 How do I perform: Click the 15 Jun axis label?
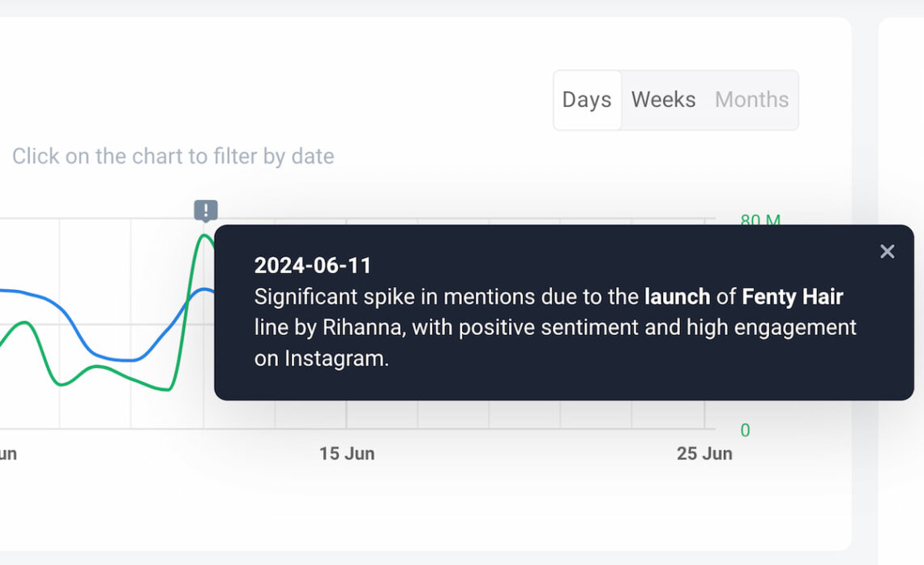(347, 454)
